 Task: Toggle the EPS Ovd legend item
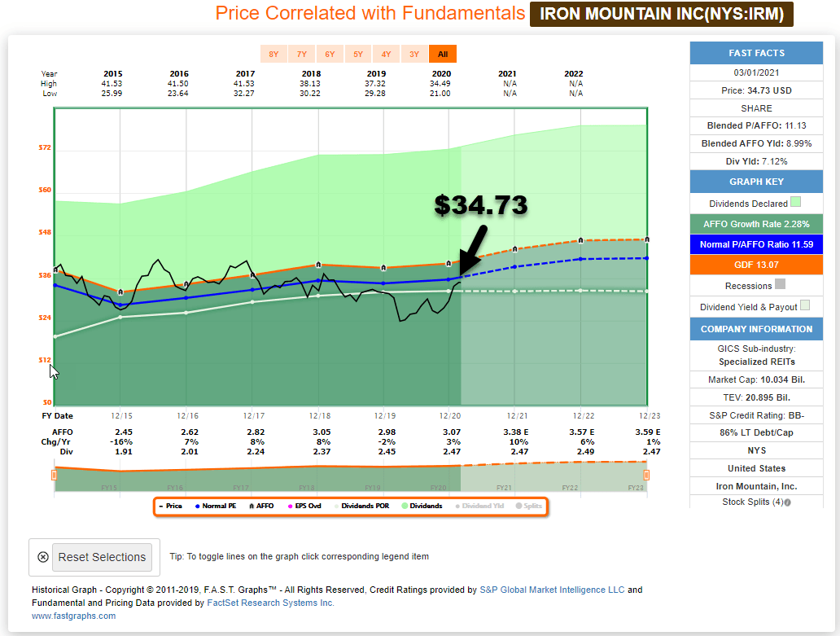click(x=304, y=506)
